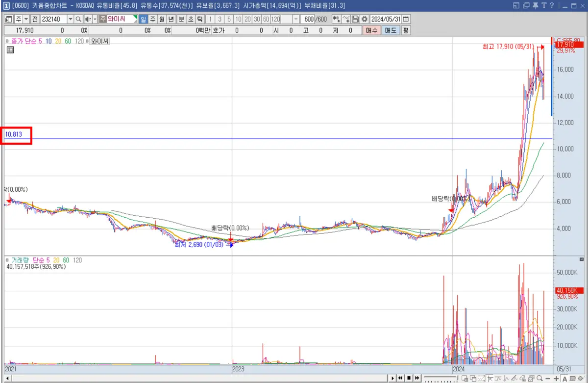Image resolution: width=588 pixels, height=383 pixels.
Task: Open the interval dropdown arrow before 600 count
Action: [x=296, y=19]
